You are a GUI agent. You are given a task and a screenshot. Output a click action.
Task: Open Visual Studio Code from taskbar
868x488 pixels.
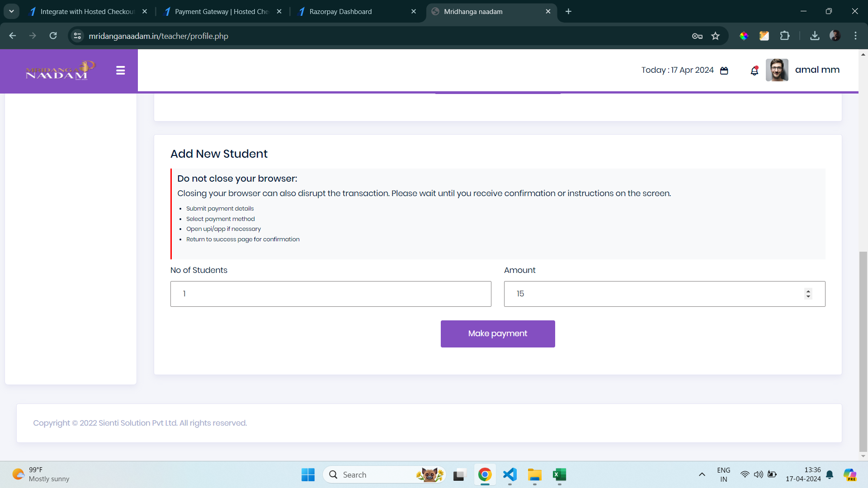[x=509, y=474]
